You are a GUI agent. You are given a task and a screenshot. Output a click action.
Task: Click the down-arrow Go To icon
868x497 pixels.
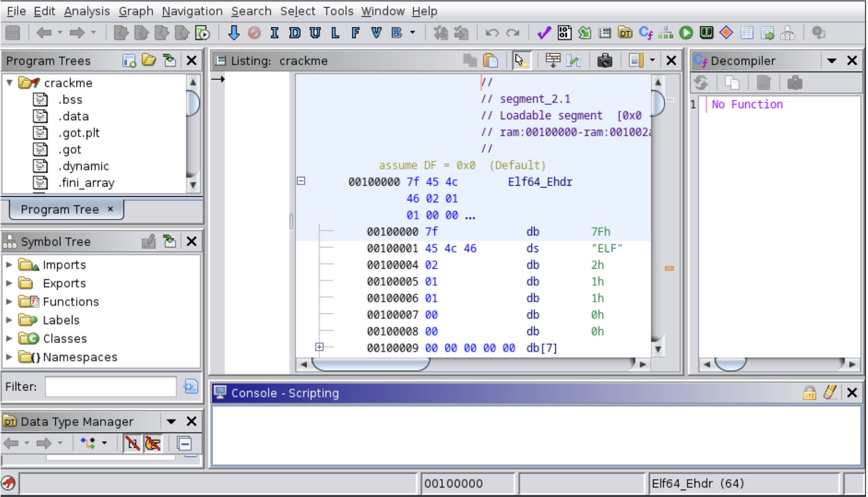[x=233, y=33]
